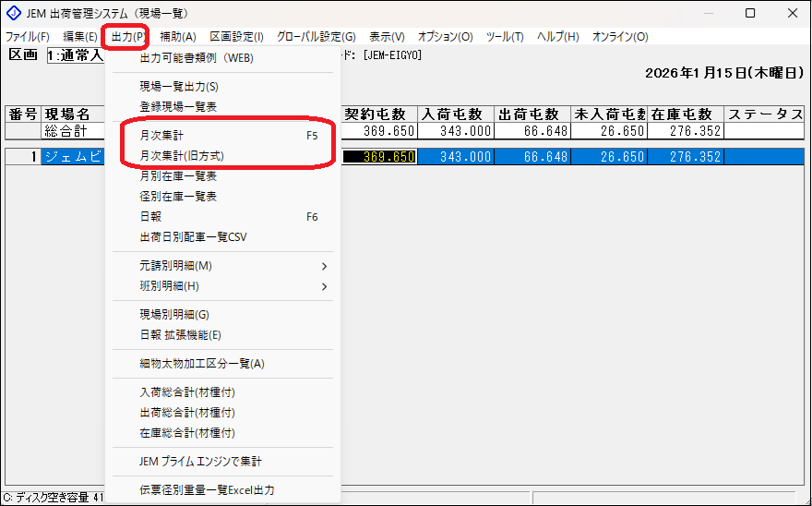Select 月次集計 from the output menu
The width and height of the screenshot is (812, 506).
pos(161,135)
